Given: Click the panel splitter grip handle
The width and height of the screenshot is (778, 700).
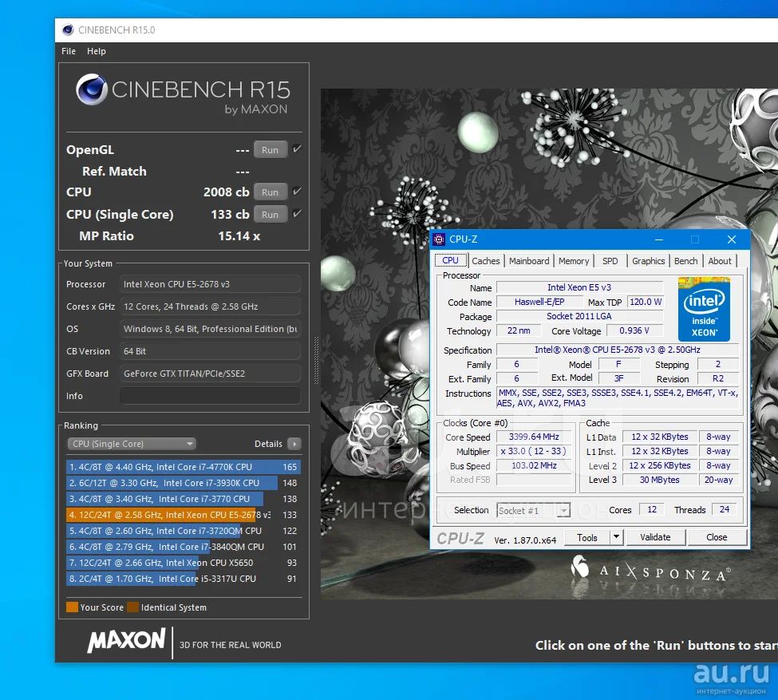Looking at the screenshot, I should [x=316, y=361].
